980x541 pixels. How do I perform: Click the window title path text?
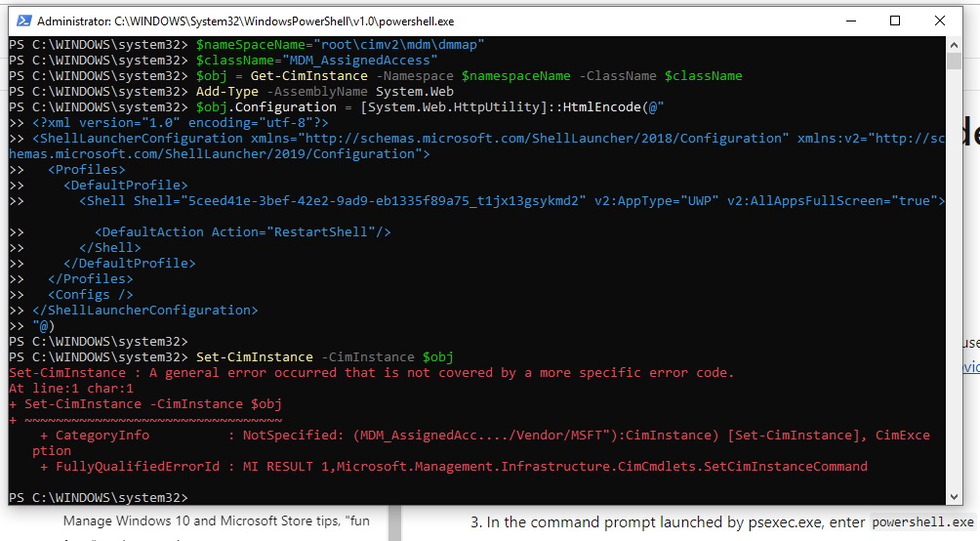click(x=245, y=21)
